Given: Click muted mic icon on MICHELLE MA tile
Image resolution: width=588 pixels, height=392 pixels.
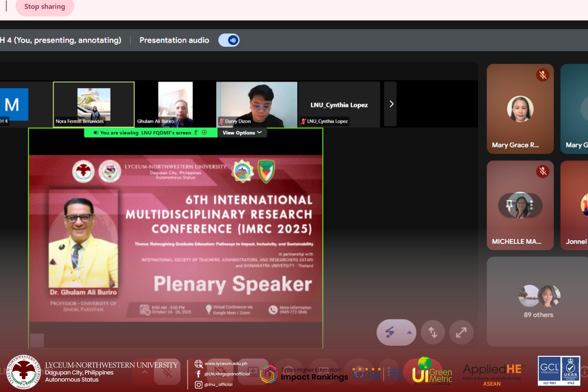Looking at the screenshot, I should click(x=542, y=171).
